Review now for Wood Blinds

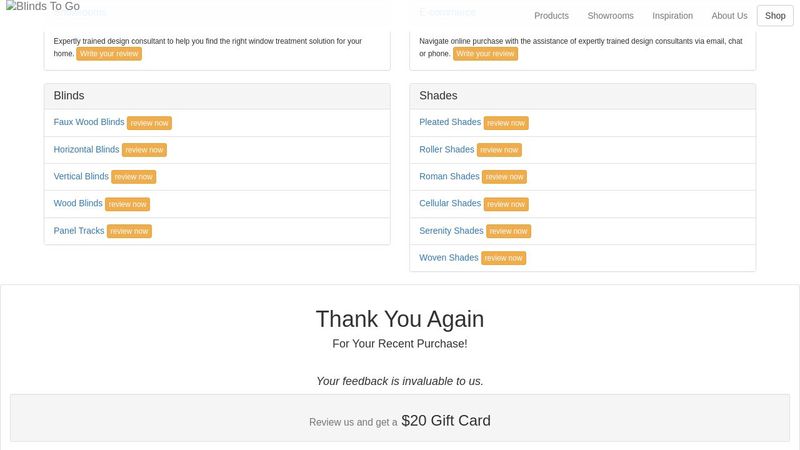coord(127,204)
